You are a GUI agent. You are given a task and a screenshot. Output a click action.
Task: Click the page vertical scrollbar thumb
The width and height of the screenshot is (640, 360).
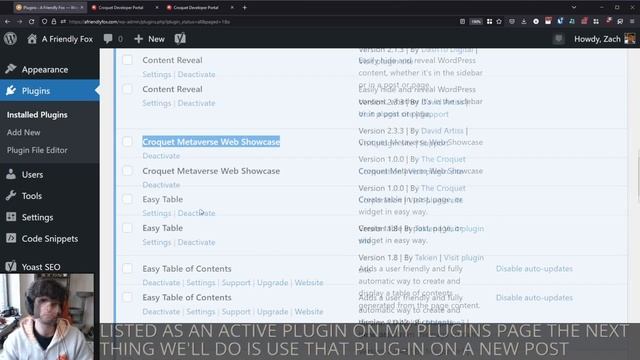coord(638,176)
